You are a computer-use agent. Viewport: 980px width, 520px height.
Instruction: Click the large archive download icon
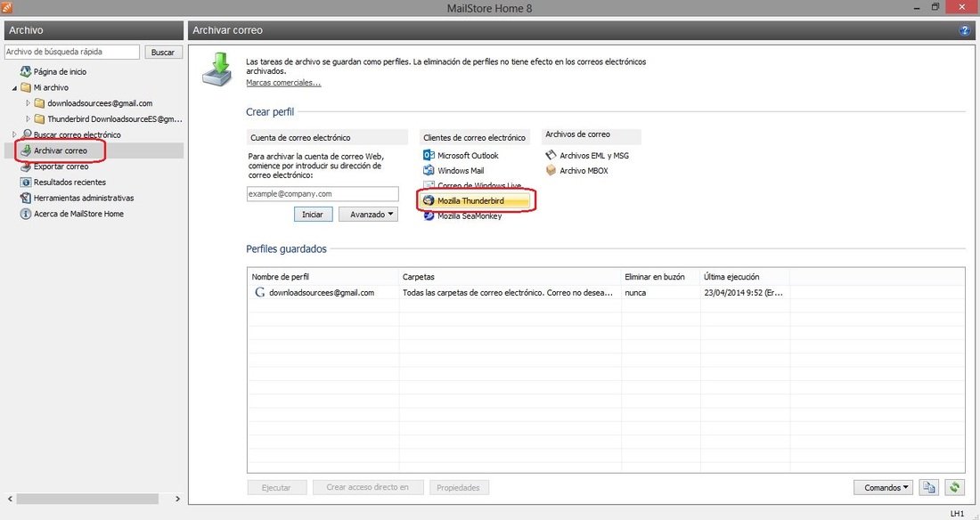point(218,70)
